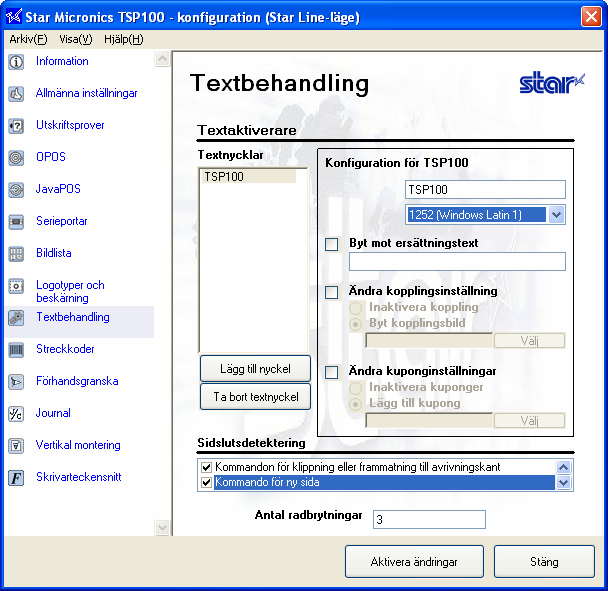Click Välj button for kupong
This screenshot has width=608, height=591.
tap(529, 421)
